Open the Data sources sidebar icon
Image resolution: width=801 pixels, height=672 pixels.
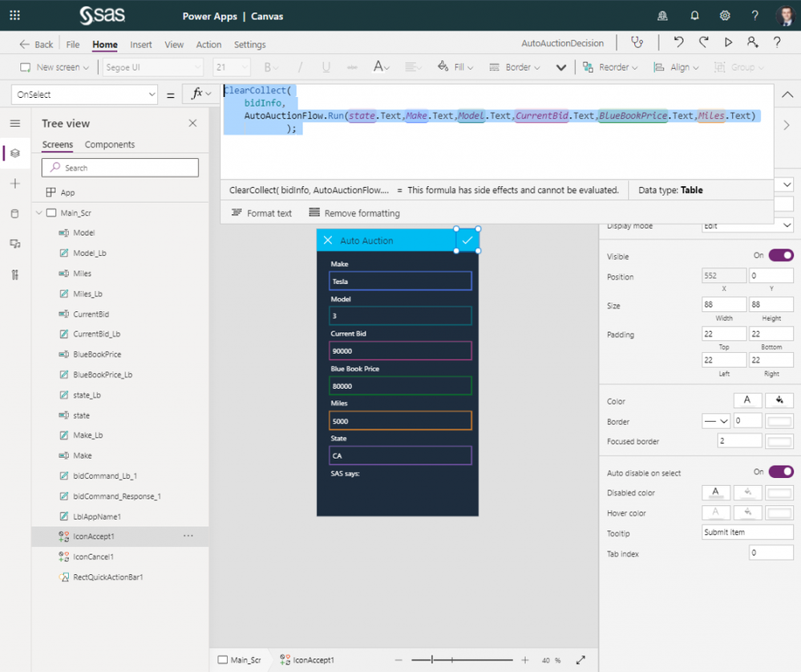15,213
